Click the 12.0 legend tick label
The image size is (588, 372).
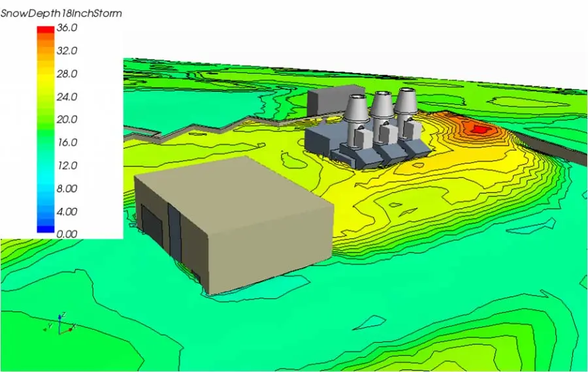[x=67, y=166]
